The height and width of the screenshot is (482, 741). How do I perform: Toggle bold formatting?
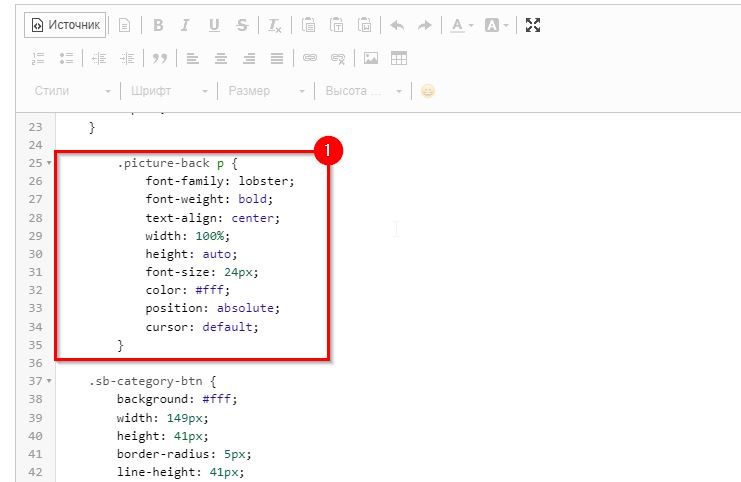coord(158,25)
